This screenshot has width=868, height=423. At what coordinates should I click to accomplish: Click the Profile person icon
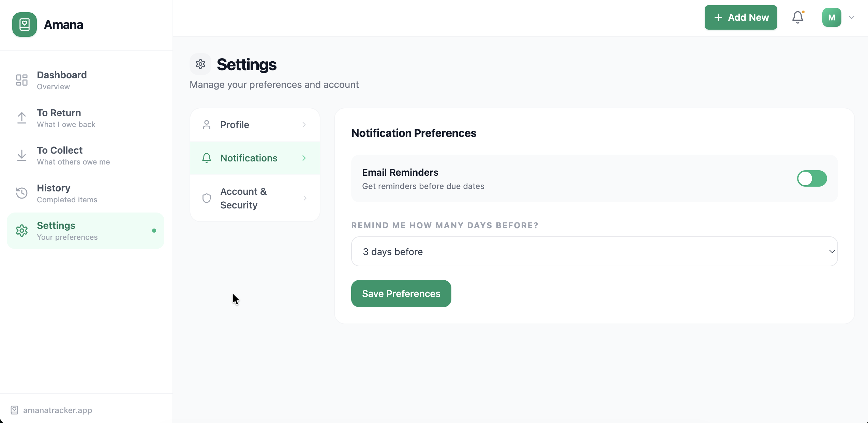click(206, 125)
